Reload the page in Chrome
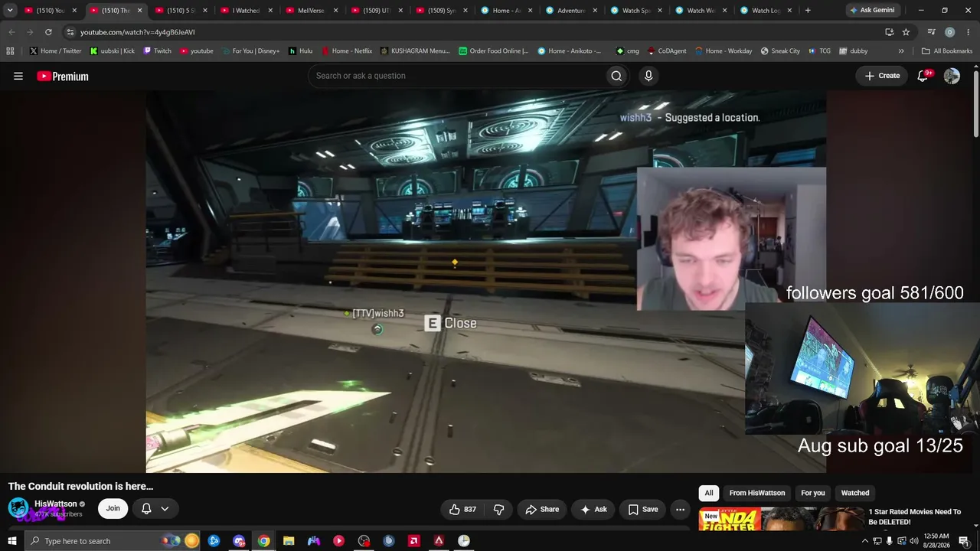Viewport: 980px width, 551px height. click(48, 32)
